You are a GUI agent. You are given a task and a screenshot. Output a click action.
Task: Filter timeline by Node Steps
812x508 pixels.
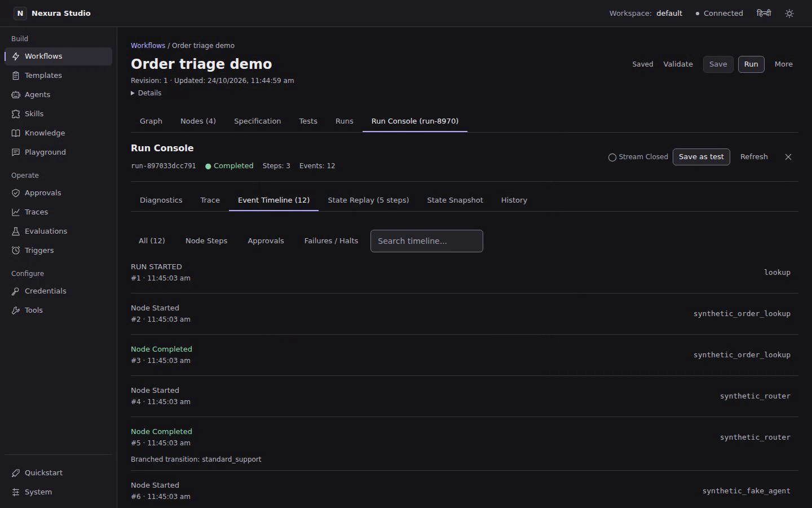click(x=206, y=241)
